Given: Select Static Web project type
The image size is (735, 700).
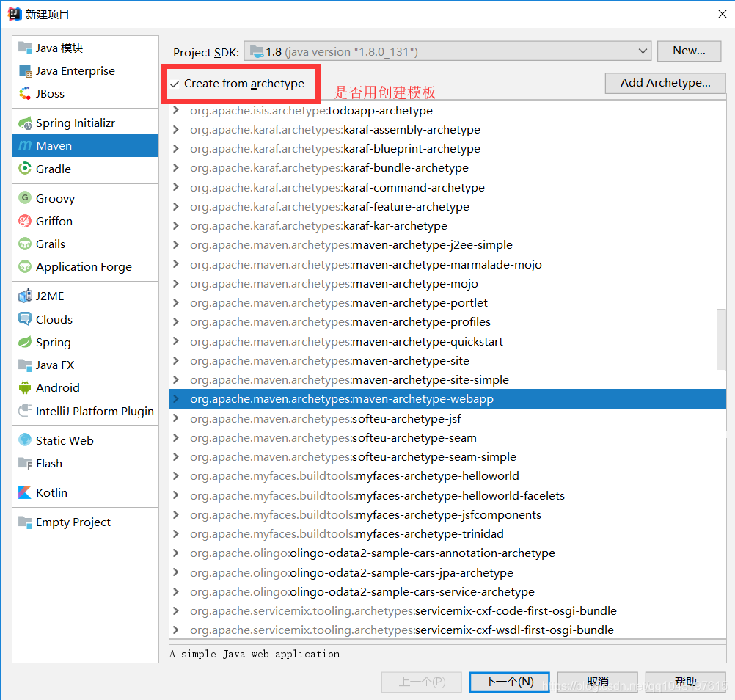Looking at the screenshot, I should click(x=85, y=441).
